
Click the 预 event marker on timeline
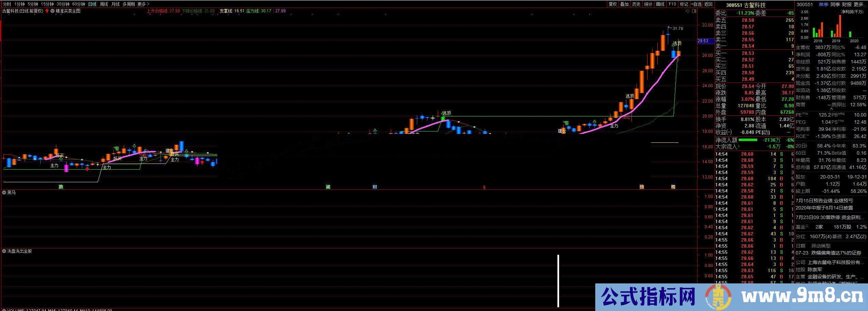642,187
